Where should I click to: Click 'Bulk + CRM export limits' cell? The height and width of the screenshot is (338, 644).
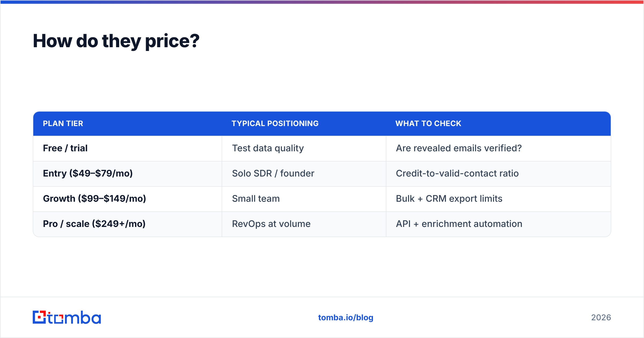498,199
